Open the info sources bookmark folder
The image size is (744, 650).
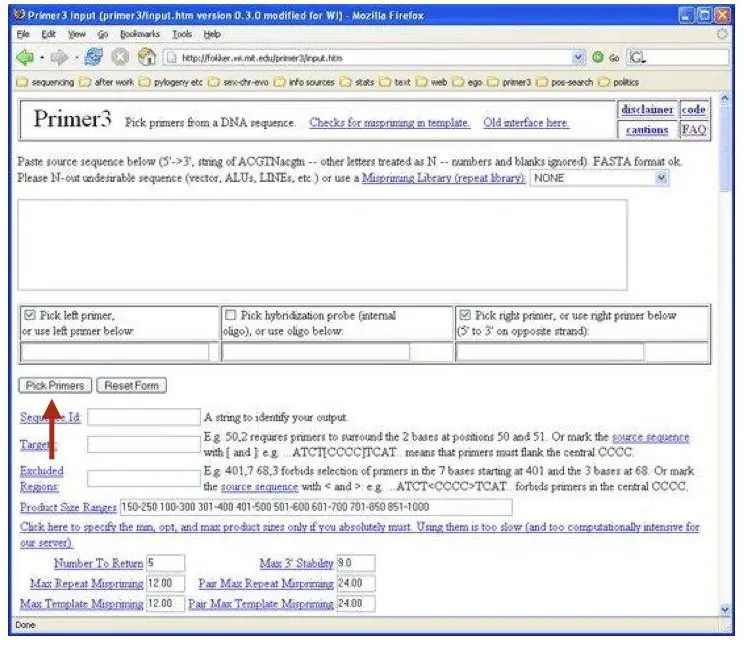(304, 82)
